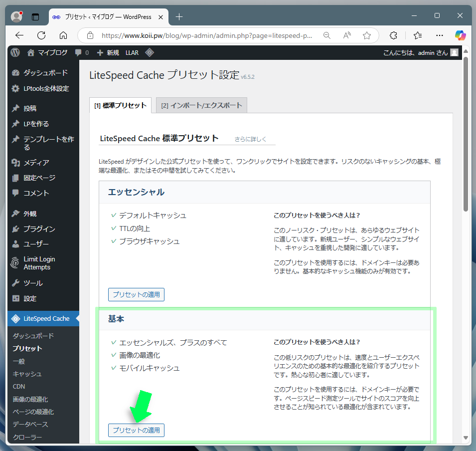
Task: Visit the マイブログ site from admin bar
Action: 47,52
